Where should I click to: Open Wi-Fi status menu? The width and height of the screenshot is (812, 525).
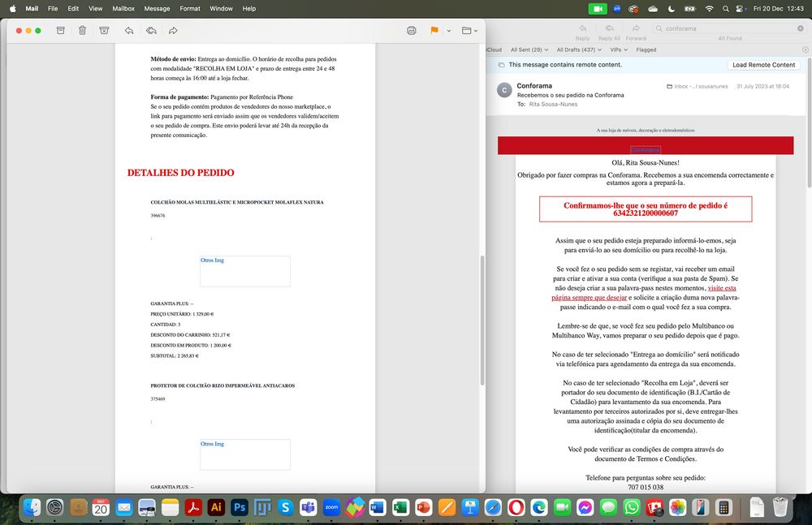click(x=710, y=8)
